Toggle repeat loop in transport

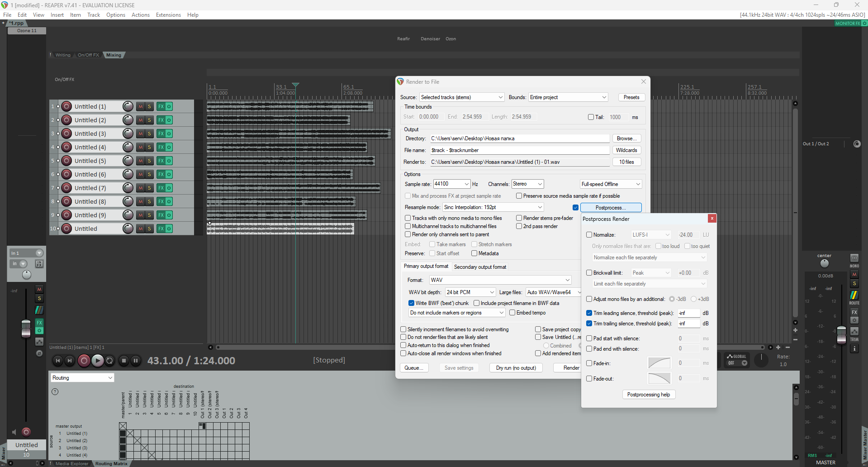109,361
